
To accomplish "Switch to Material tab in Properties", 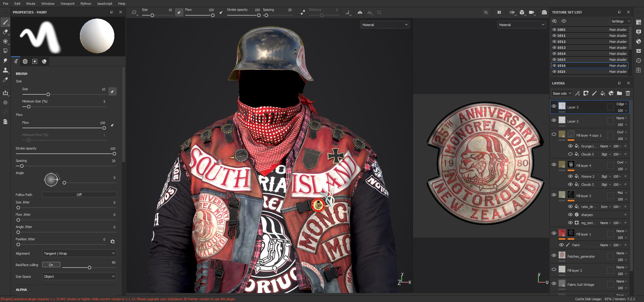I will (44, 61).
